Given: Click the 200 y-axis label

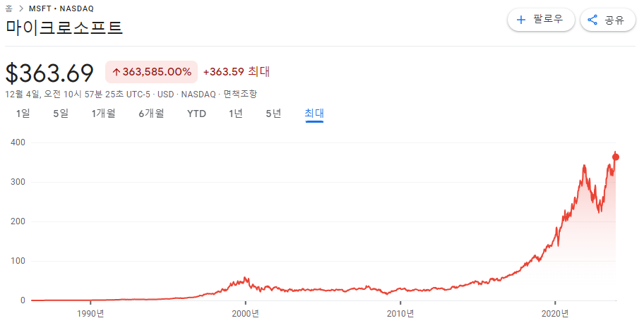Looking at the screenshot, I should pyautogui.click(x=18, y=221).
